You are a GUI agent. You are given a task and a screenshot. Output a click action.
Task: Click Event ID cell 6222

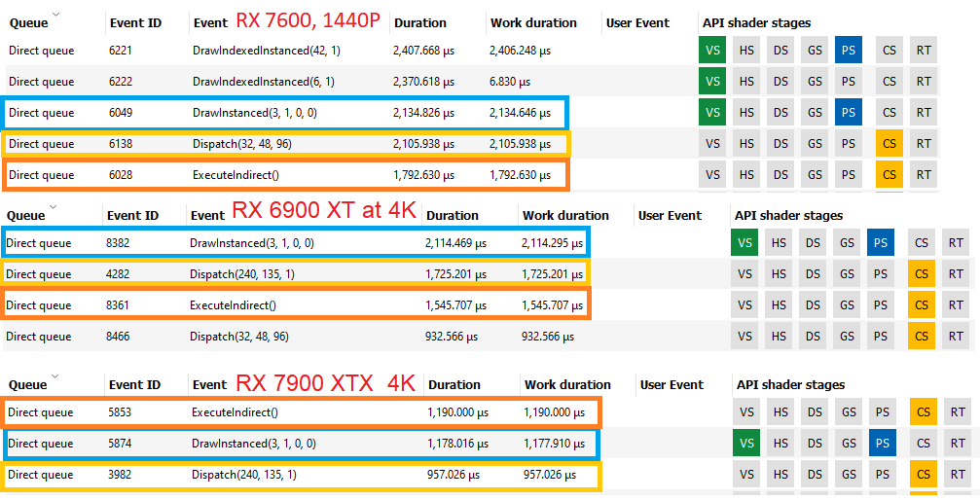tap(121, 82)
